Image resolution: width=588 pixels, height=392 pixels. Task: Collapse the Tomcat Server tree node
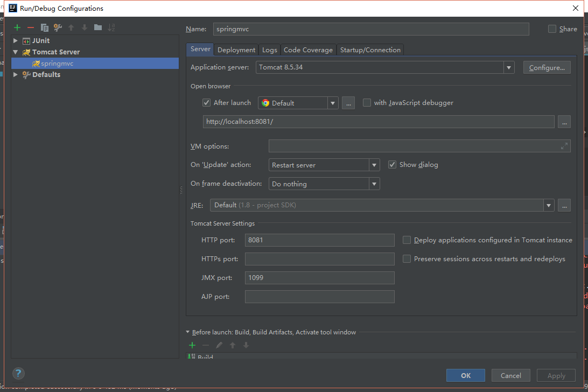tap(16, 52)
